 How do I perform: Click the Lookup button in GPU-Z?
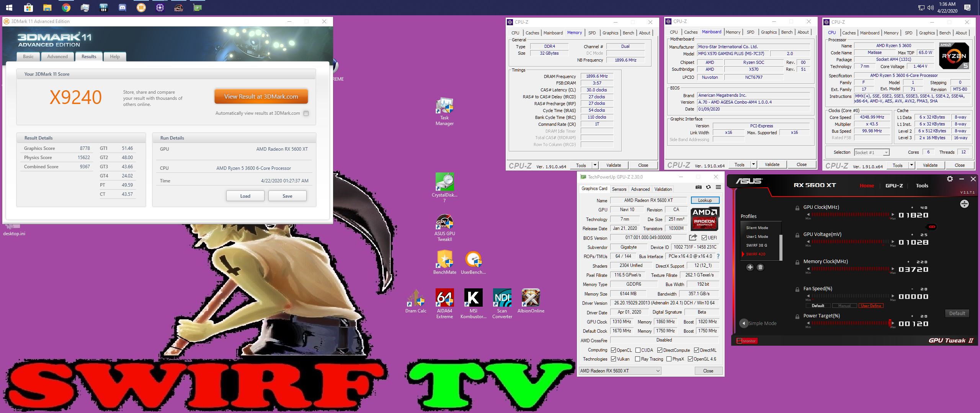click(705, 200)
